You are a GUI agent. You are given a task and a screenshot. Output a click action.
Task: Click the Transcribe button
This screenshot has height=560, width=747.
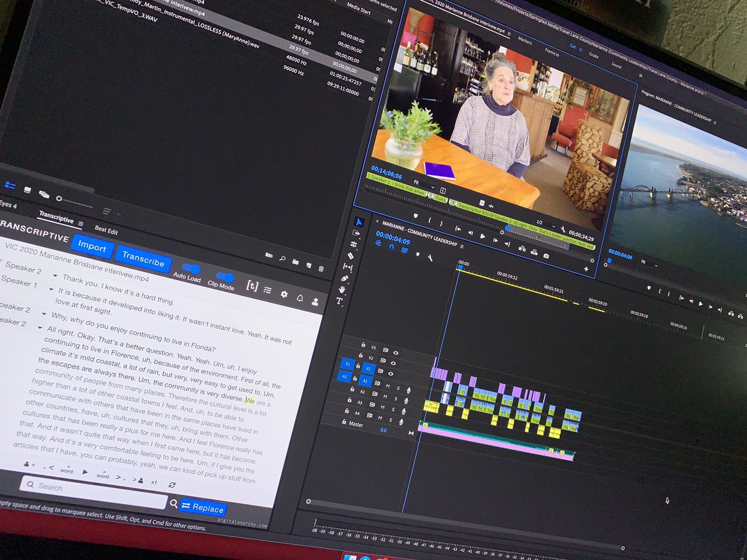[x=143, y=259]
